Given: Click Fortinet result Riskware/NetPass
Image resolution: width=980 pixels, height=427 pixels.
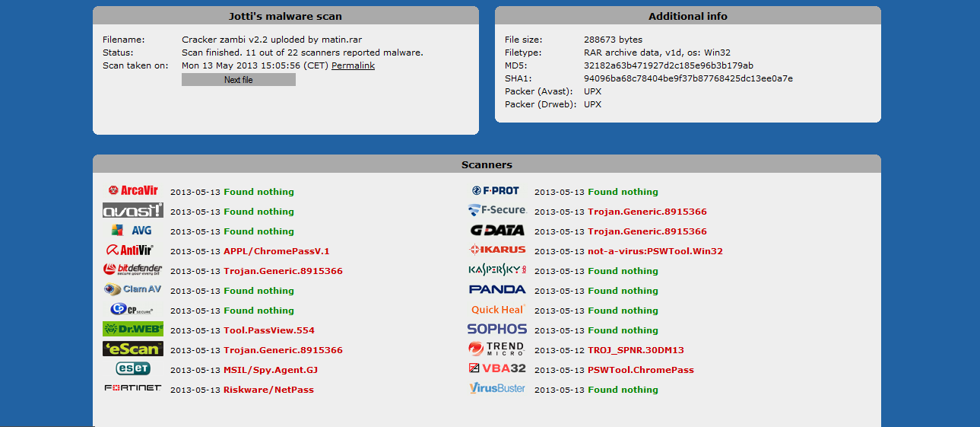Looking at the screenshot, I should [x=268, y=390].
